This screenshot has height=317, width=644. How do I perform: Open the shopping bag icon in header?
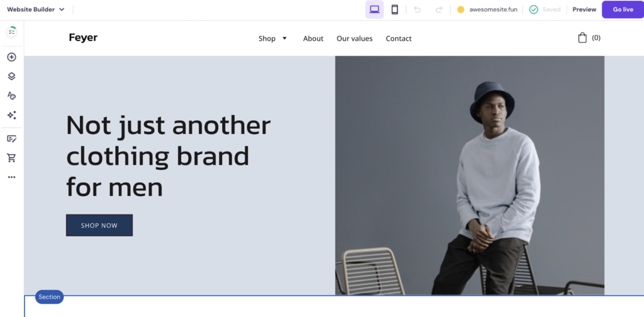point(582,38)
